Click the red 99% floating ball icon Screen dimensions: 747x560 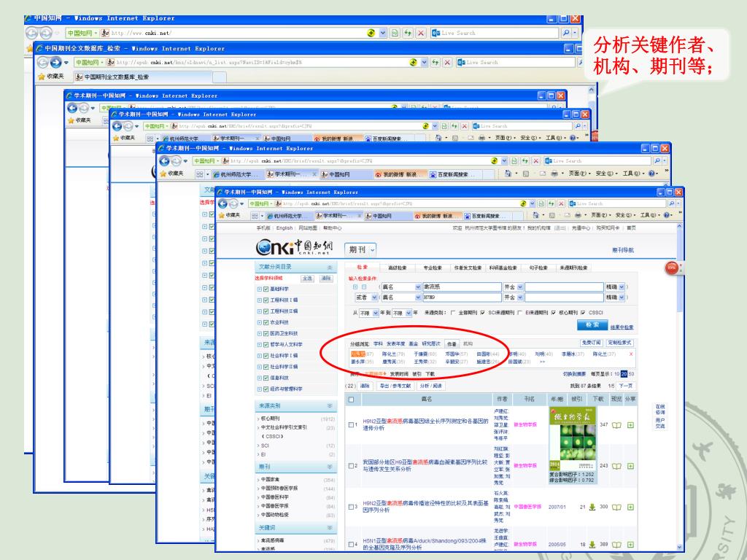coord(672,268)
